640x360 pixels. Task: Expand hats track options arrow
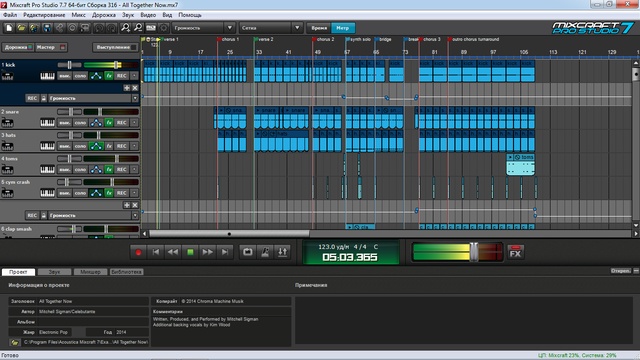click(134, 146)
